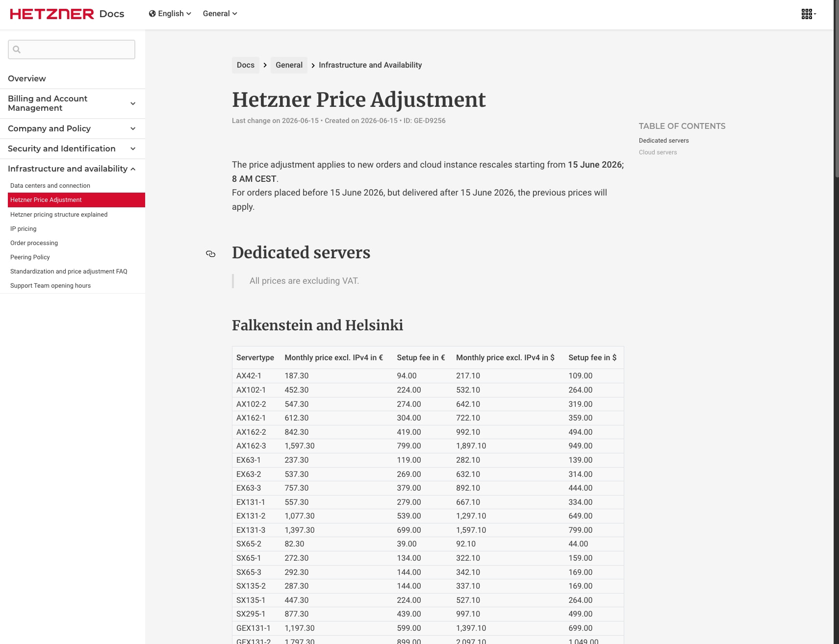Open the Order processing page
Image resolution: width=839 pixels, height=644 pixels.
34,243
